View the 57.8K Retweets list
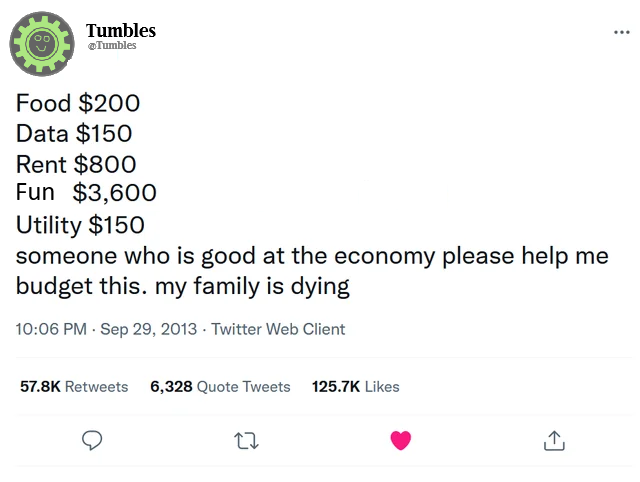 tap(74, 386)
